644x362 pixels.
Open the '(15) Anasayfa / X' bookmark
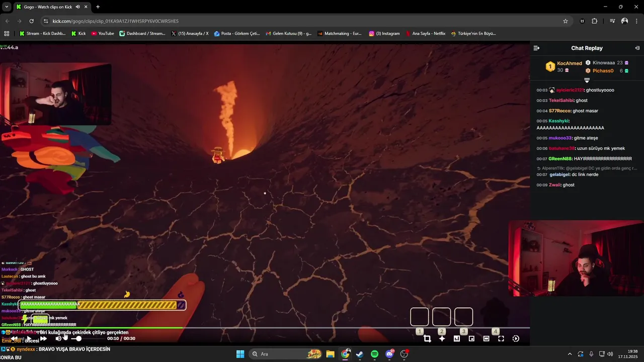point(190,34)
